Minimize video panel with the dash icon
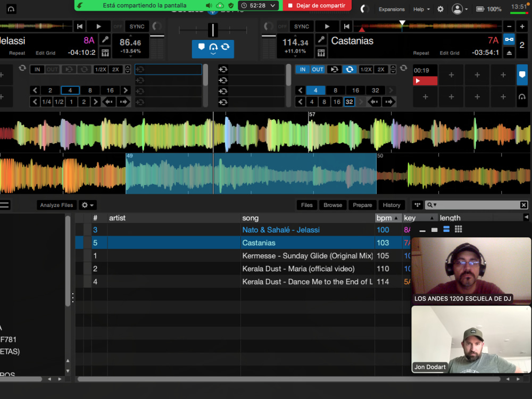Screen dimensions: 532x399 422,230
